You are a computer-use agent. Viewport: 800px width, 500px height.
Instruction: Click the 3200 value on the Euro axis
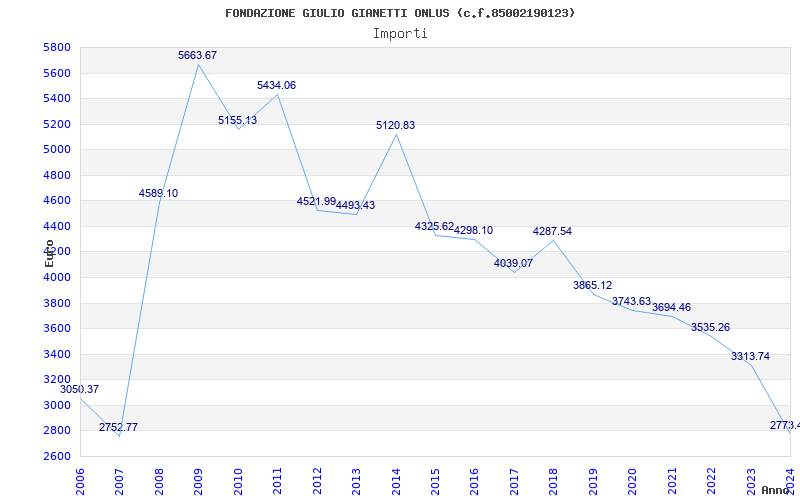tap(57, 379)
